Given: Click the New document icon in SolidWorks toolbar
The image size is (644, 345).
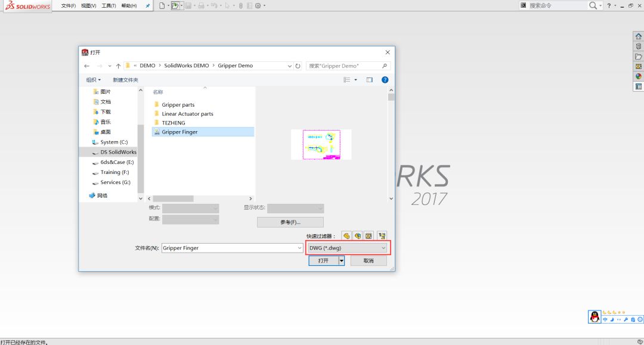Looking at the screenshot, I should [162, 6].
